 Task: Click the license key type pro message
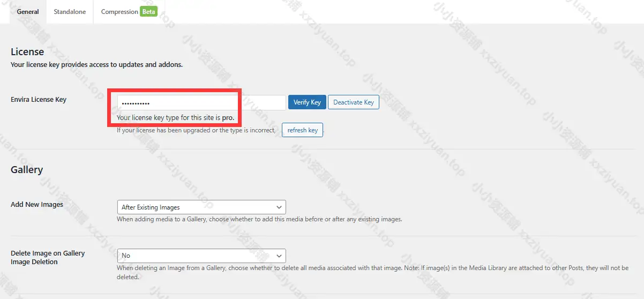175,117
